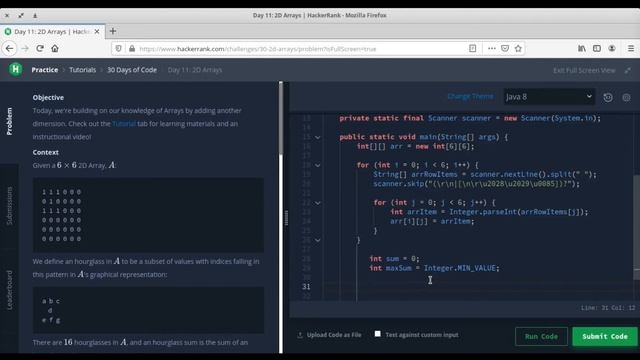Click Upload Code as File
640x360 pixels.
[x=334, y=335]
